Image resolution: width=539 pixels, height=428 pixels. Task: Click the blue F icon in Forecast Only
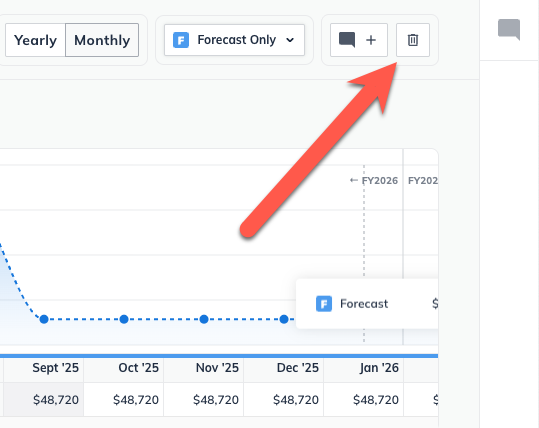(x=181, y=40)
